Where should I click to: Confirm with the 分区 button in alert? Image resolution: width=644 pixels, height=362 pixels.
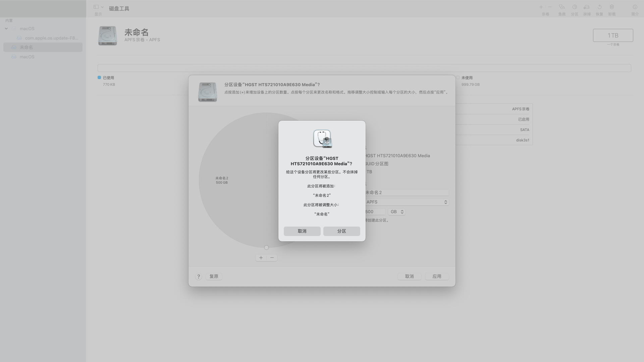pos(341,231)
